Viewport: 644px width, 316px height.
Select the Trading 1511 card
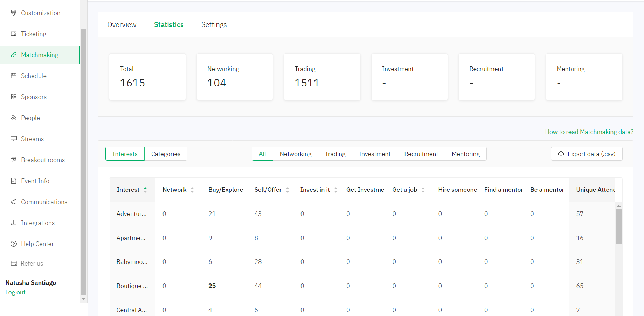pos(322,77)
